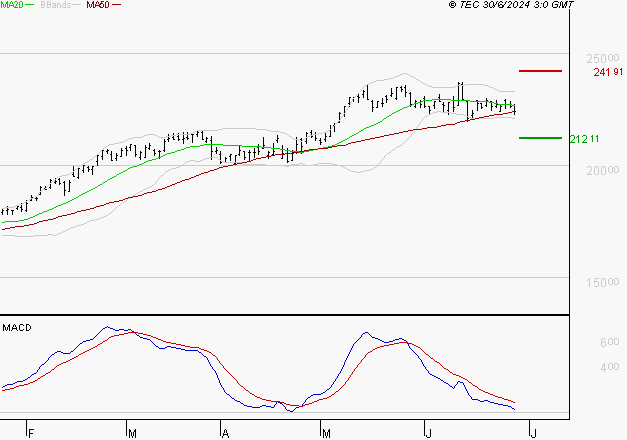
Task: Click the BBands legend label
Action: click(x=55, y=5)
